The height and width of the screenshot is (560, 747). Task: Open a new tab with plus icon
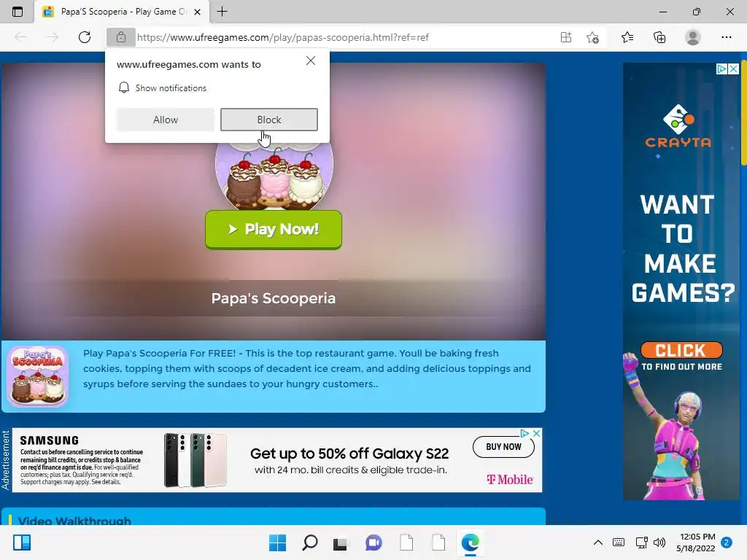pos(222,12)
